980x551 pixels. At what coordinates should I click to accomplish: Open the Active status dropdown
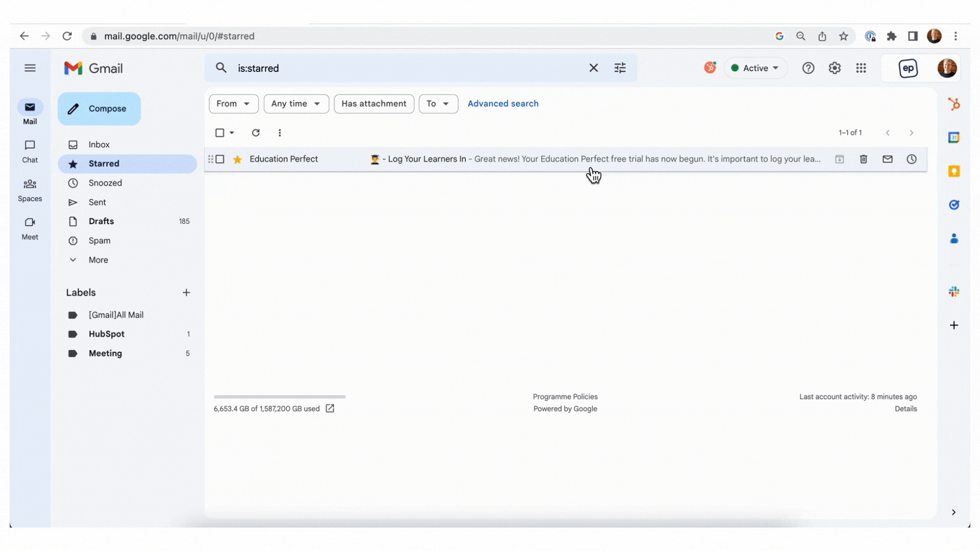tap(755, 68)
